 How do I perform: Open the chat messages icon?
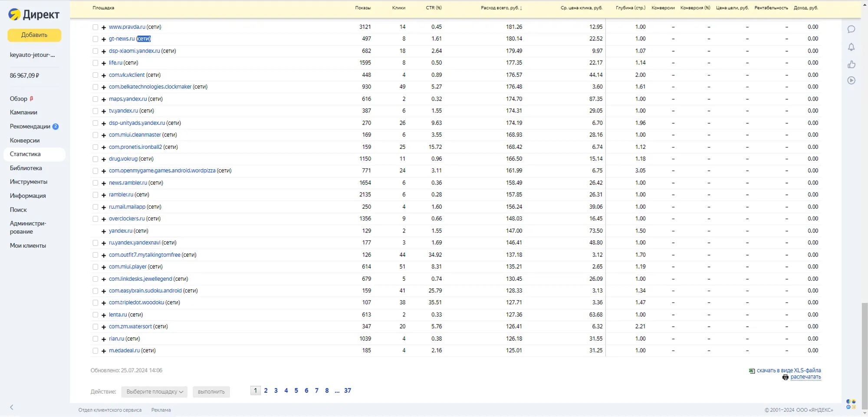pyautogui.click(x=851, y=30)
